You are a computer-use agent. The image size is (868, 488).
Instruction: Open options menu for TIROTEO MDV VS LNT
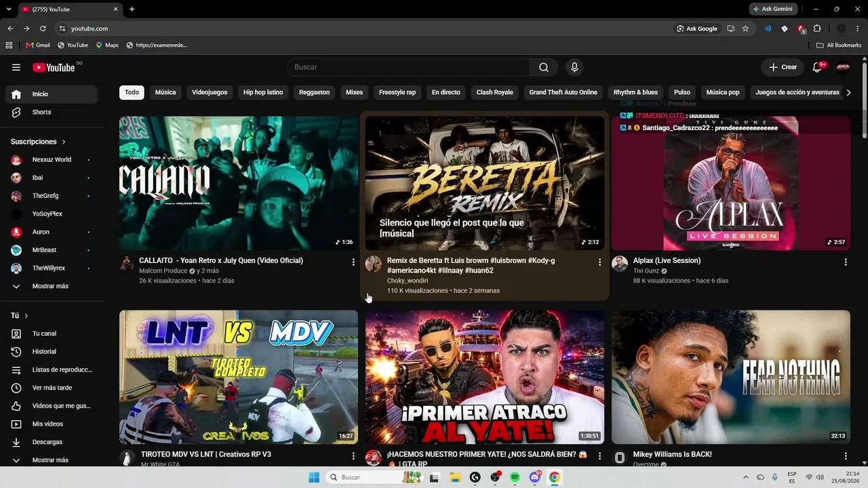[x=353, y=456]
